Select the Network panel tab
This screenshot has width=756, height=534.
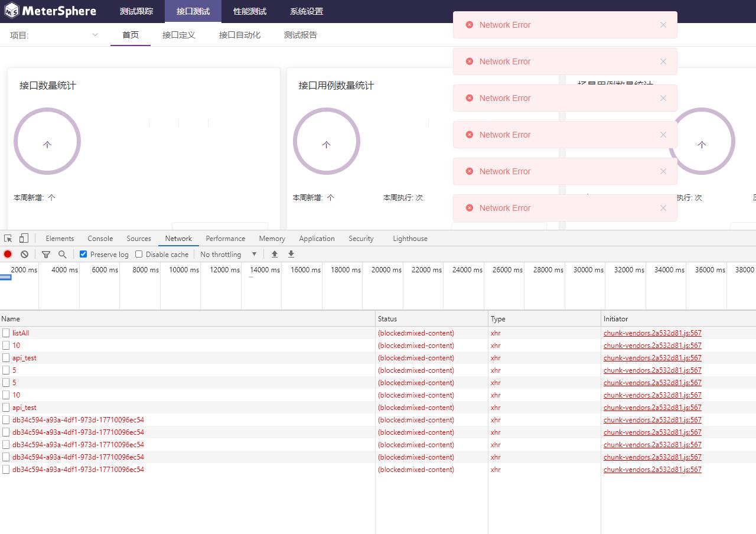[x=178, y=239]
